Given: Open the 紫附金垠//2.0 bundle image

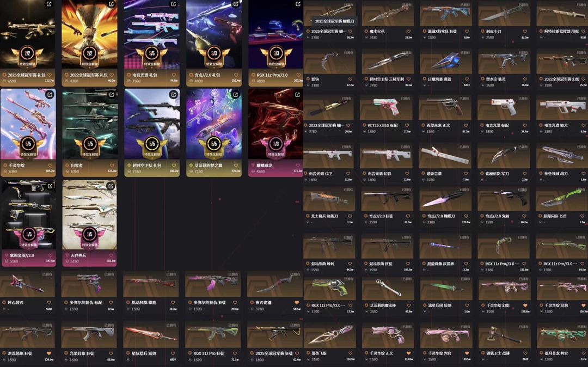Looking at the screenshot, I should coord(28,215).
